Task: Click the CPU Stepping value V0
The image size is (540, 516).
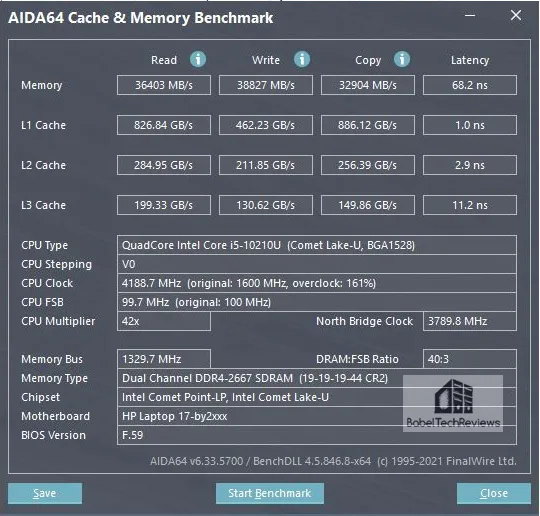Action: [x=316, y=264]
